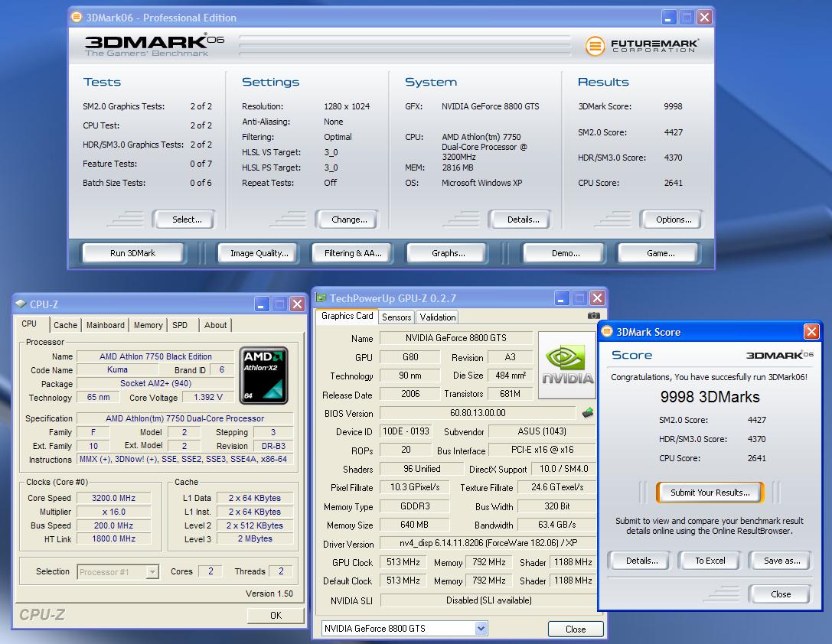
Task: Select the Graphics Card tab in GPU-Z
Action: (x=347, y=316)
